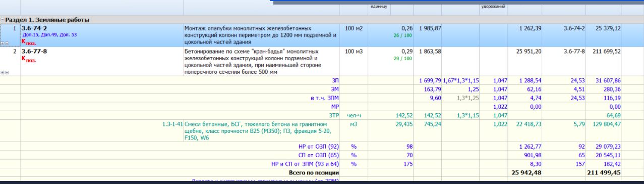Click minus collapse icon in position 2 row
The height and width of the screenshot is (184, 644).
(x=7, y=73)
